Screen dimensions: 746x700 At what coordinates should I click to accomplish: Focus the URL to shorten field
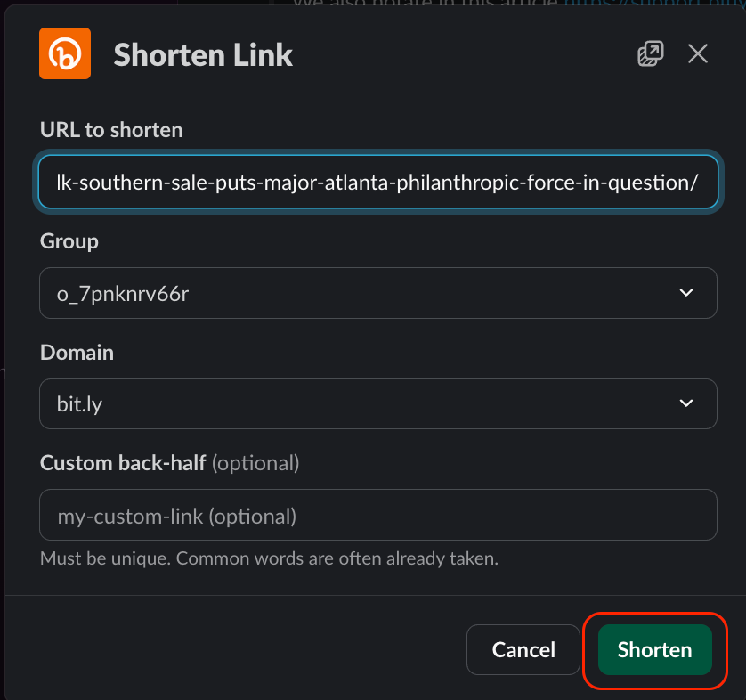pyautogui.click(x=378, y=182)
